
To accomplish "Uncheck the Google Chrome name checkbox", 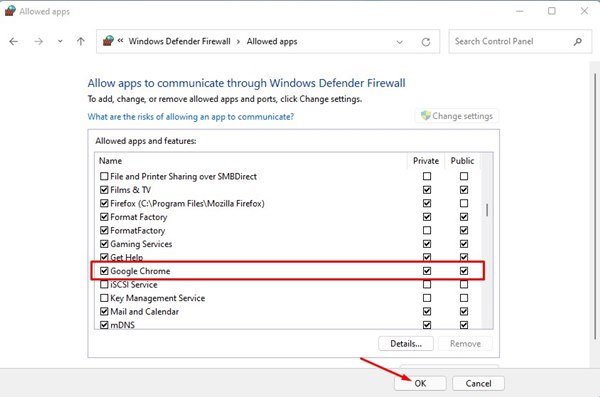I will 104,271.
